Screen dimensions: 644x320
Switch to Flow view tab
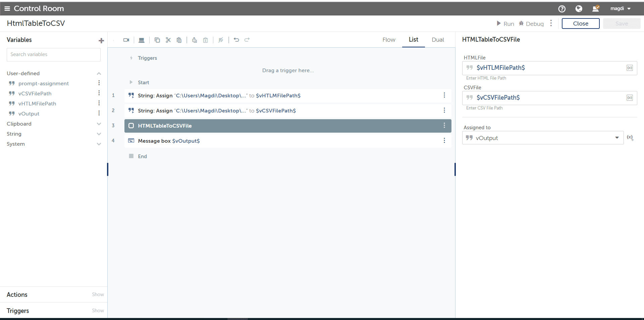coord(389,40)
